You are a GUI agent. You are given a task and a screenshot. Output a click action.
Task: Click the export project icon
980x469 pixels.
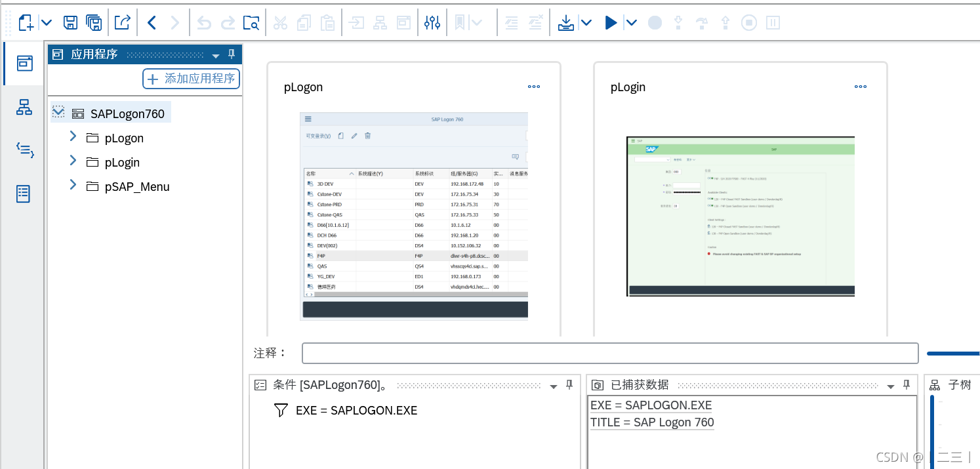123,23
